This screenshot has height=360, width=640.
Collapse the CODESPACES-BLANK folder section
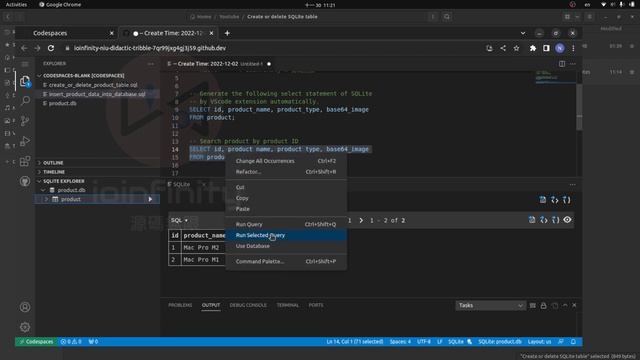[x=84, y=76]
